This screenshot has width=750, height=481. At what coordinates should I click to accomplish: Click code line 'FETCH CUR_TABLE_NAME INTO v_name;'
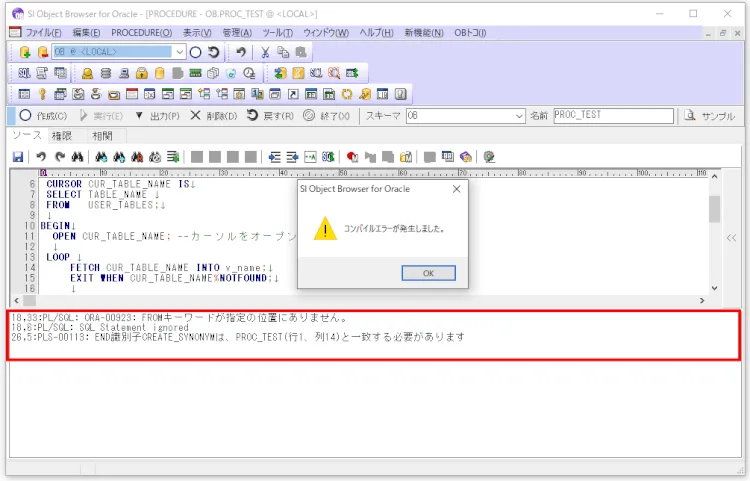pyautogui.click(x=168, y=267)
